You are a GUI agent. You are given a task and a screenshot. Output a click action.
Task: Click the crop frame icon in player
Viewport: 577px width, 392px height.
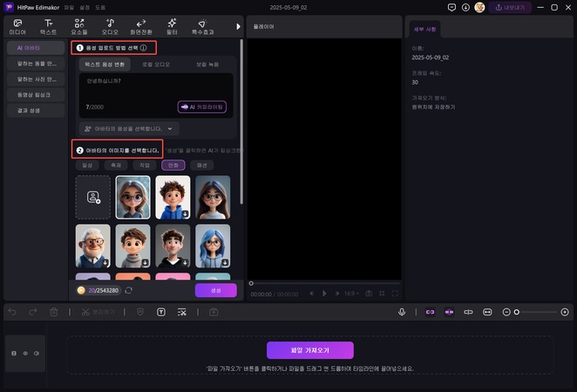tap(382, 294)
